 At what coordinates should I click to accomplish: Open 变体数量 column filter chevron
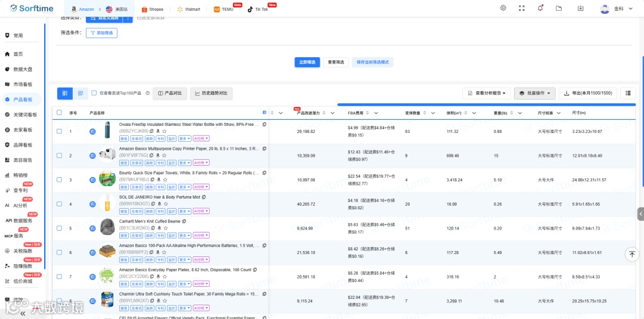pos(434,113)
